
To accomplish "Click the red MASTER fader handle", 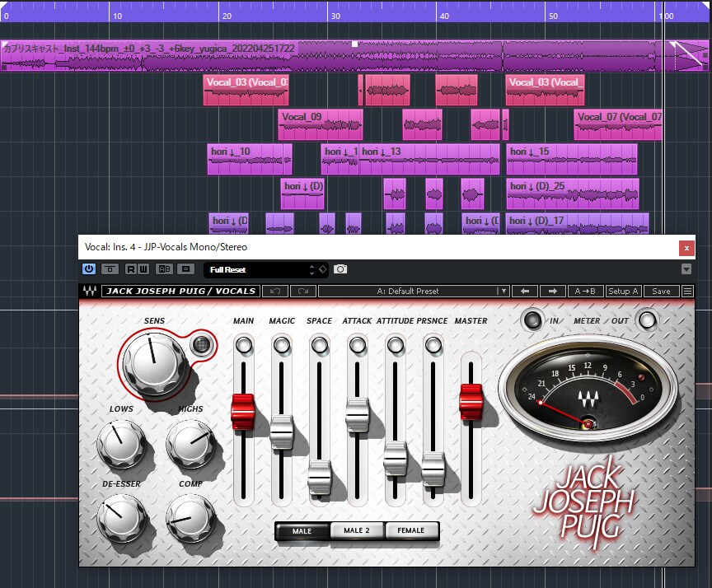I will [x=471, y=402].
